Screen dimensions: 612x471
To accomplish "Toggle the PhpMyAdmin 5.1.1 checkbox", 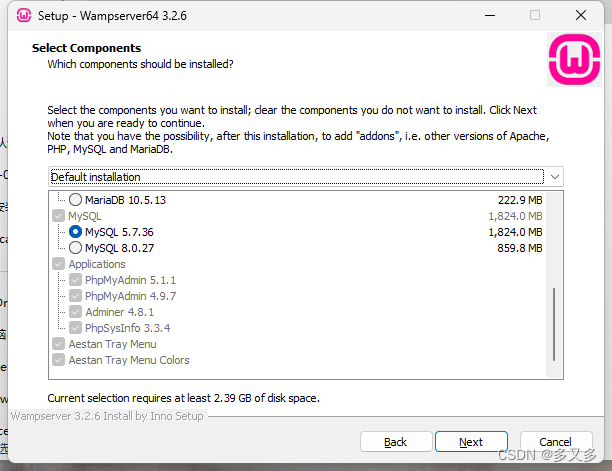I will point(75,280).
